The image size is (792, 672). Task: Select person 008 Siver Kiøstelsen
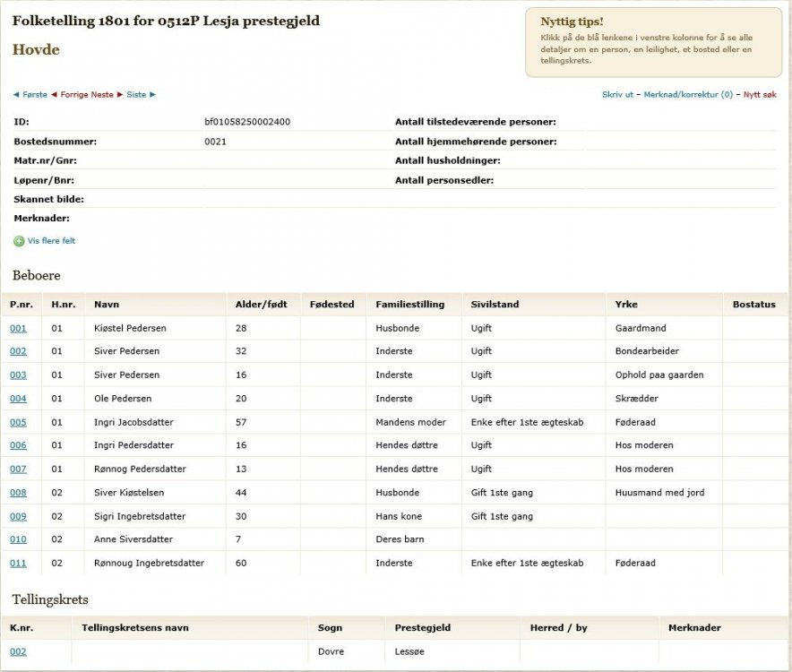tap(18, 493)
